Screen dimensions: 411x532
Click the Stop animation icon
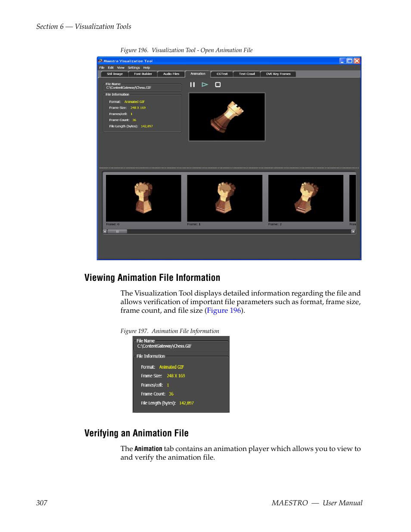point(218,84)
